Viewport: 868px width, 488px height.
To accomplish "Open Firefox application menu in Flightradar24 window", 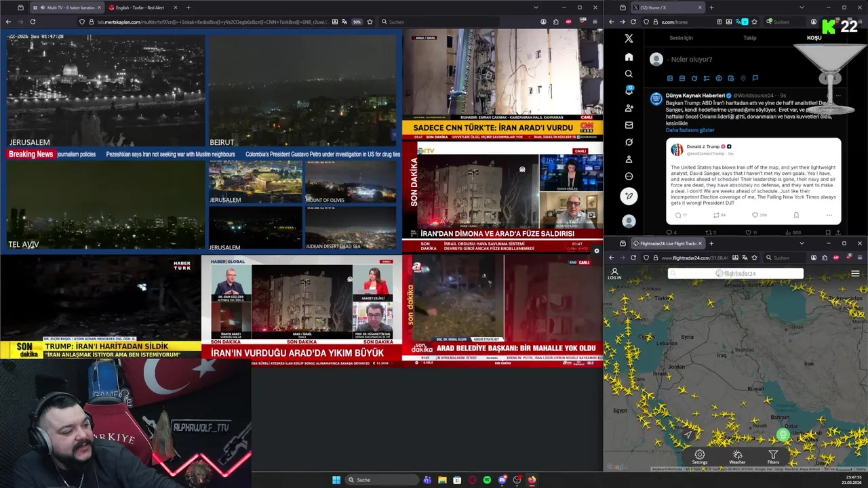I will pos(860,258).
